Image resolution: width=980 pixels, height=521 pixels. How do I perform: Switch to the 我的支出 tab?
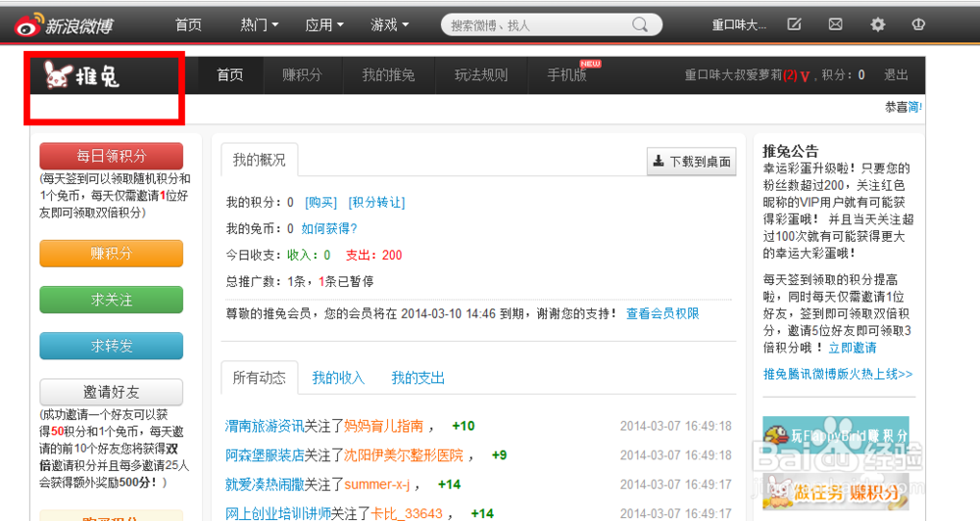(417, 377)
